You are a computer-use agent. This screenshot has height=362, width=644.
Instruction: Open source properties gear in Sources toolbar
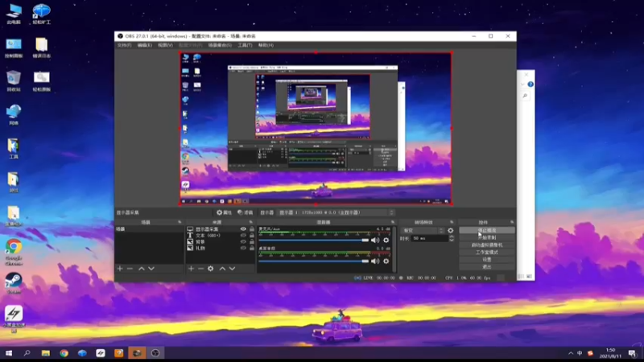211,269
